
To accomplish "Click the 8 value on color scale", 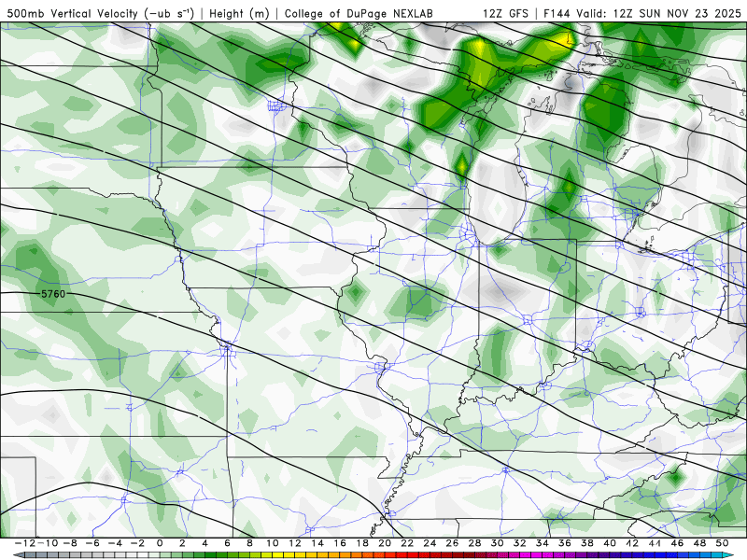I will coord(249,543).
